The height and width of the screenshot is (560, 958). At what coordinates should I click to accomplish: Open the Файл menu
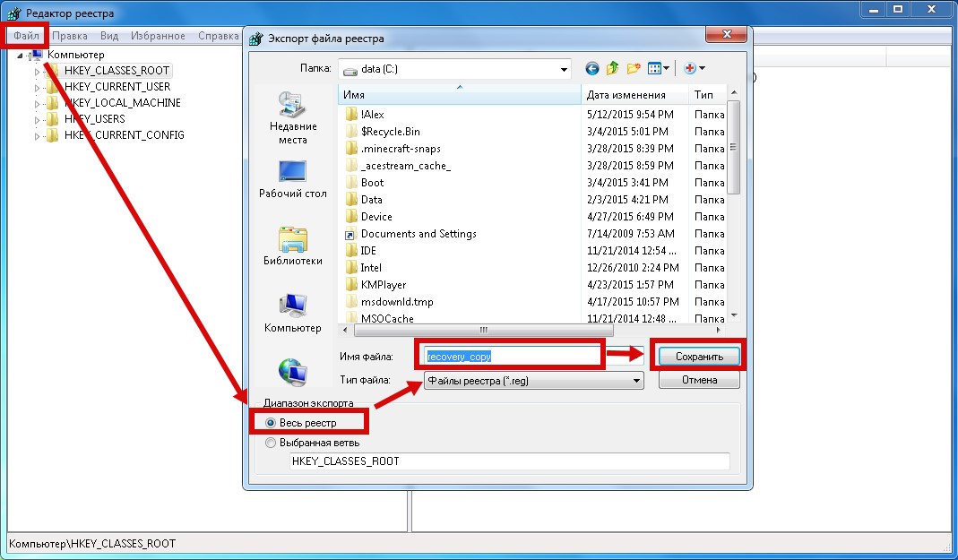26,36
